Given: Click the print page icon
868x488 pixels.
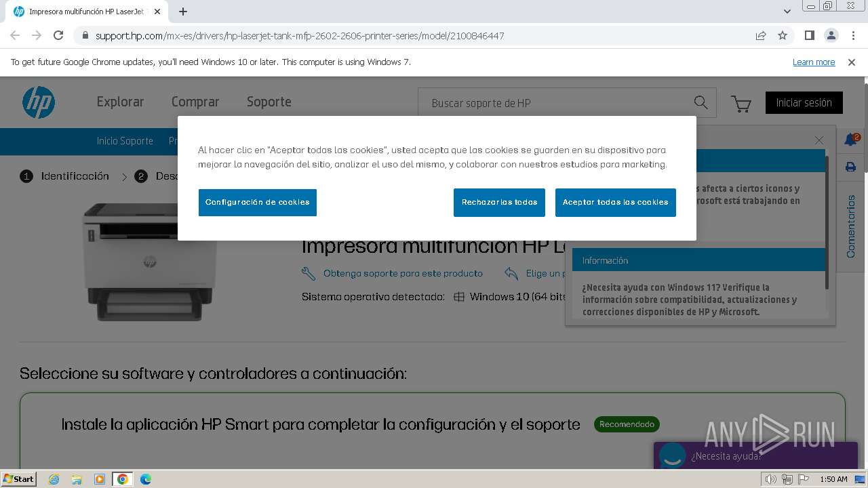Looking at the screenshot, I should pyautogui.click(x=850, y=167).
